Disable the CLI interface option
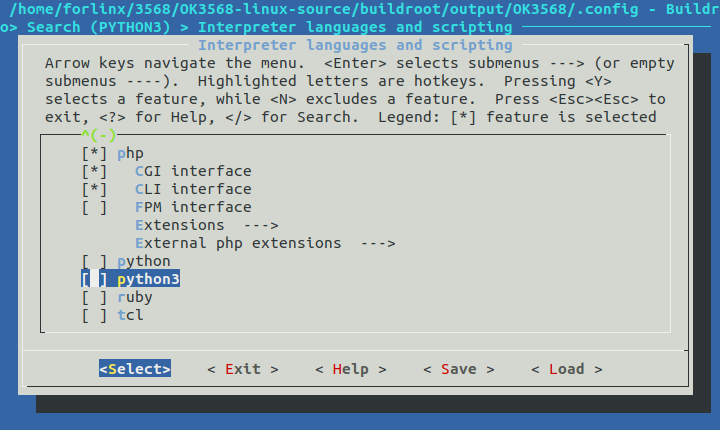 [x=95, y=189]
